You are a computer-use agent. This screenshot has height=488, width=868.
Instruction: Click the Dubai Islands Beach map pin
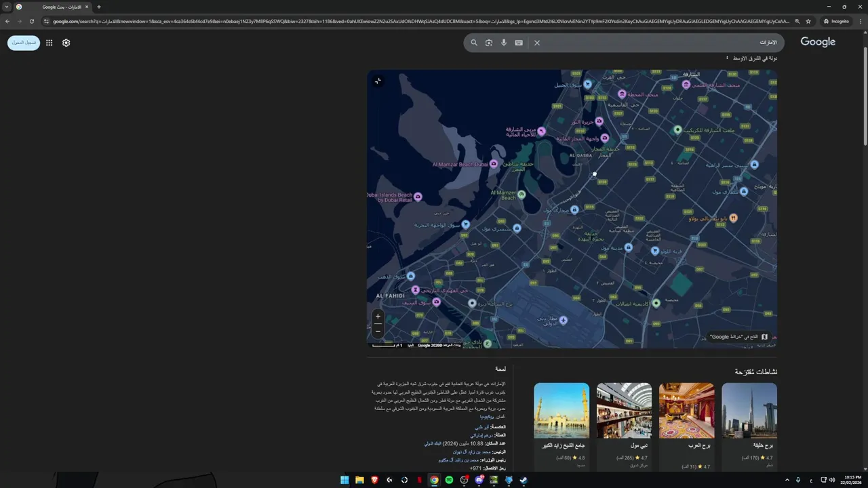(x=418, y=197)
